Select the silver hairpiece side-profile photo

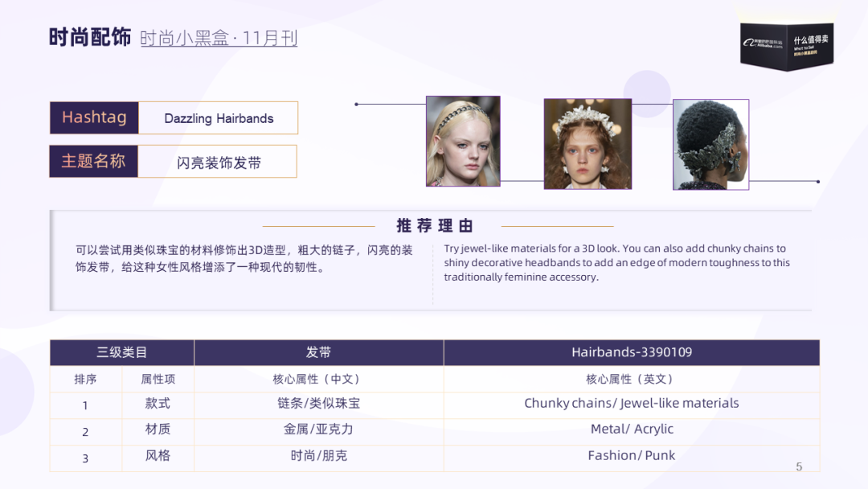click(x=710, y=145)
